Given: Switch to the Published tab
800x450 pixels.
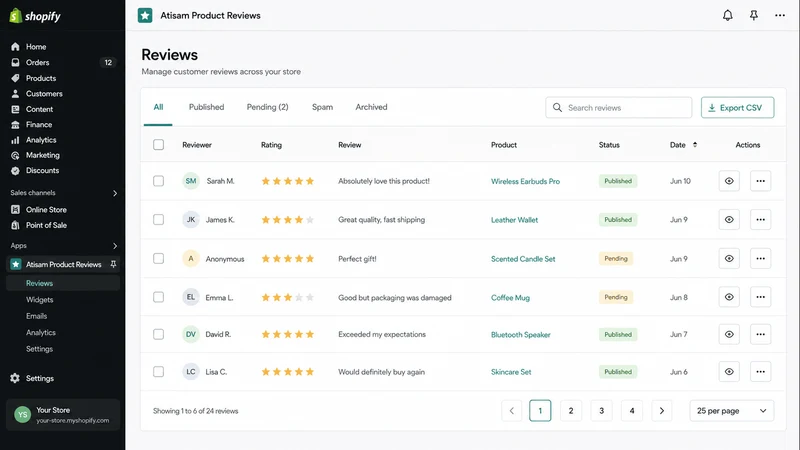Looking at the screenshot, I should click(x=207, y=107).
